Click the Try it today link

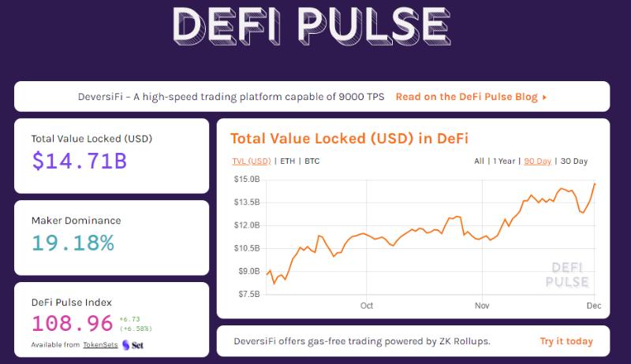(x=566, y=341)
